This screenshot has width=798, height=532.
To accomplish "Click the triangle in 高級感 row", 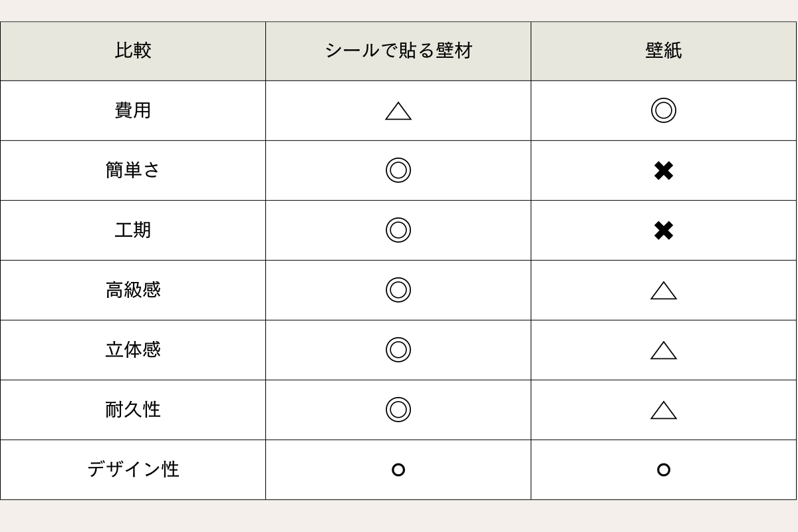I will [x=664, y=291].
